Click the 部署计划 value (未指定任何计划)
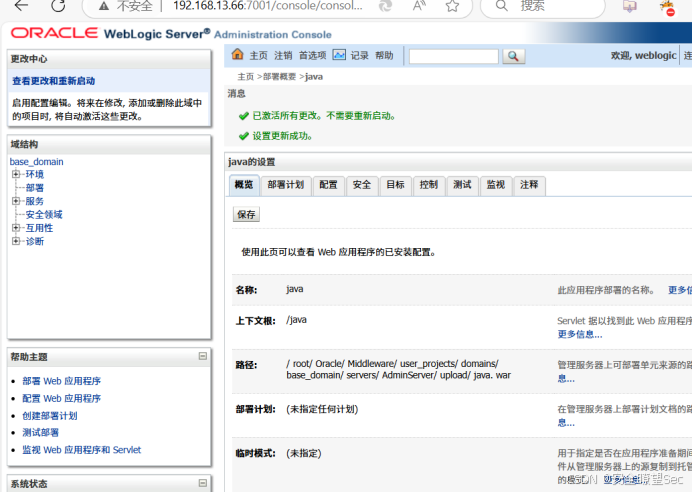This screenshot has width=692, height=493. pyautogui.click(x=322, y=409)
